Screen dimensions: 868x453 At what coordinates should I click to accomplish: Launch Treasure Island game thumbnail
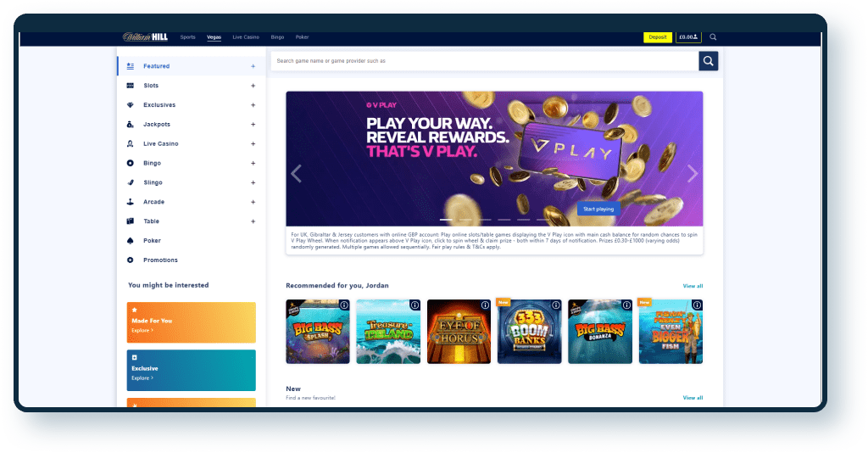[388, 332]
